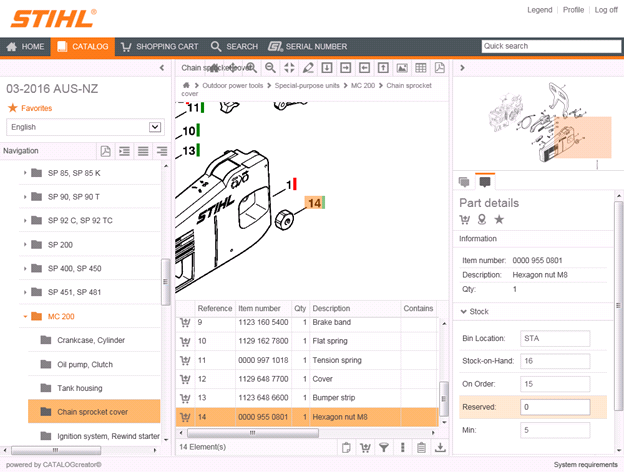
Task: Open Favorites link
Action: pyautogui.click(x=30, y=108)
